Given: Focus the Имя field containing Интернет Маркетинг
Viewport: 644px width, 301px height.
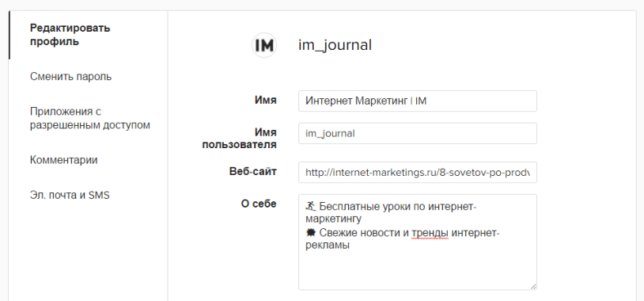Looking at the screenshot, I should [418, 101].
